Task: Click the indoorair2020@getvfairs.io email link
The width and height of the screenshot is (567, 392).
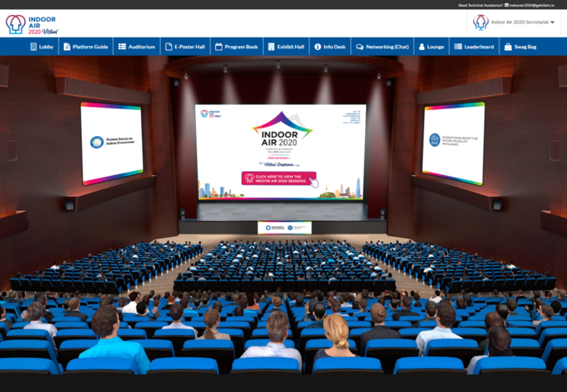Action: 532,5
